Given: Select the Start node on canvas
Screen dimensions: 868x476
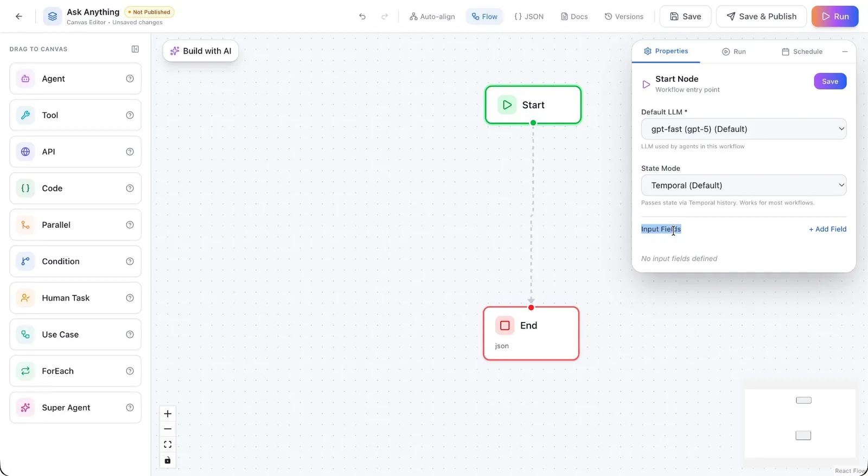Looking at the screenshot, I should click(x=533, y=105).
